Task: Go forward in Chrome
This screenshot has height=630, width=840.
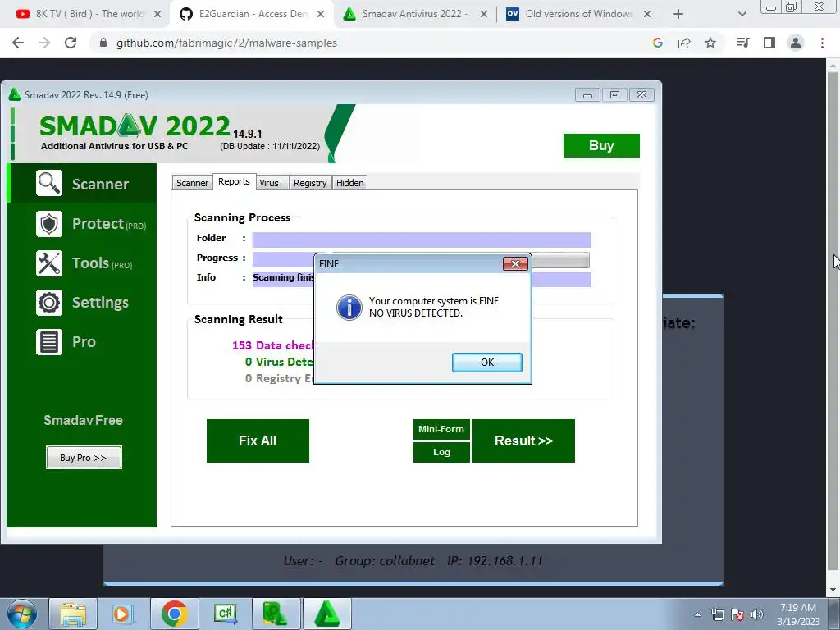Action: coord(44,43)
